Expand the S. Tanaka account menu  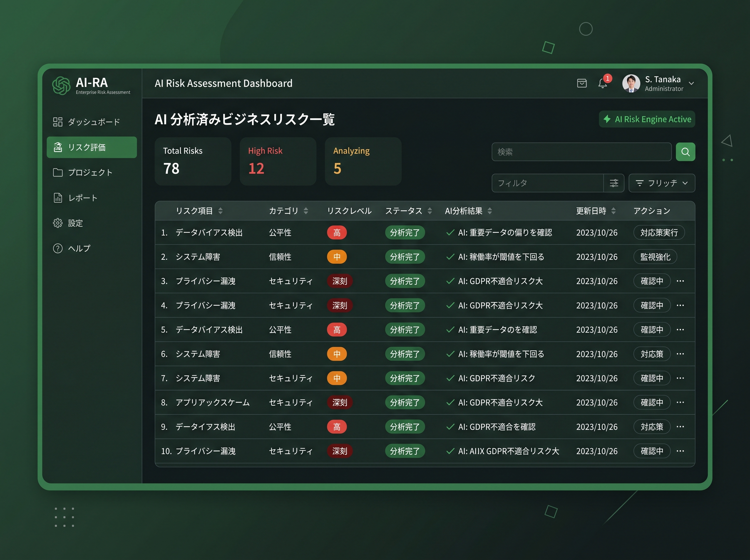pos(691,83)
